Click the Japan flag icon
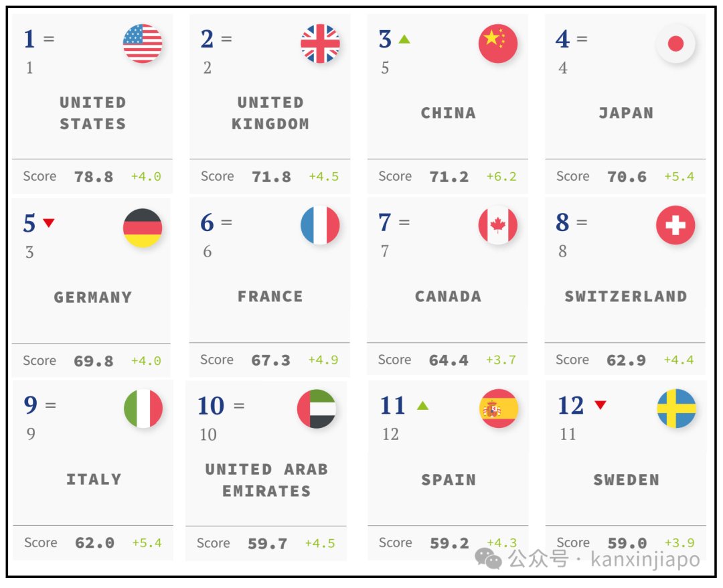 click(x=675, y=44)
